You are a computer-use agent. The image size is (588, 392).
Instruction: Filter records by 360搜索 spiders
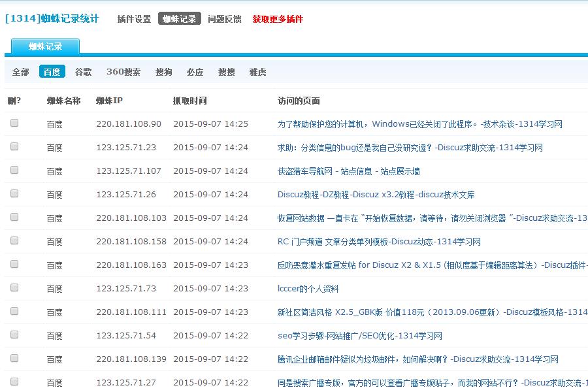(123, 72)
